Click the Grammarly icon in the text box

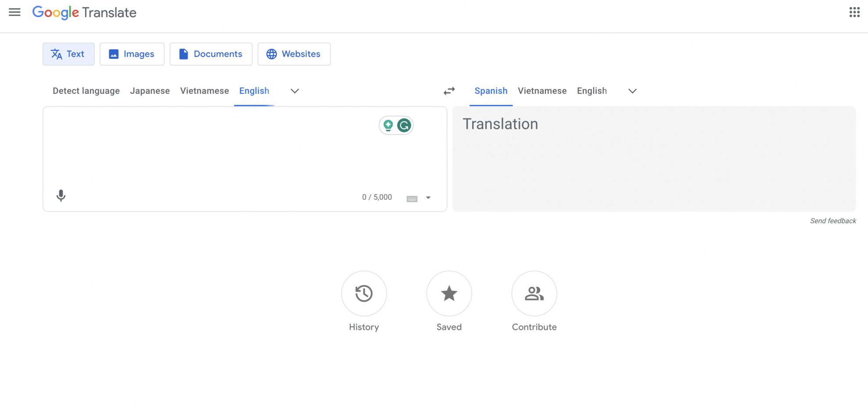pyautogui.click(x=404, y=125)
